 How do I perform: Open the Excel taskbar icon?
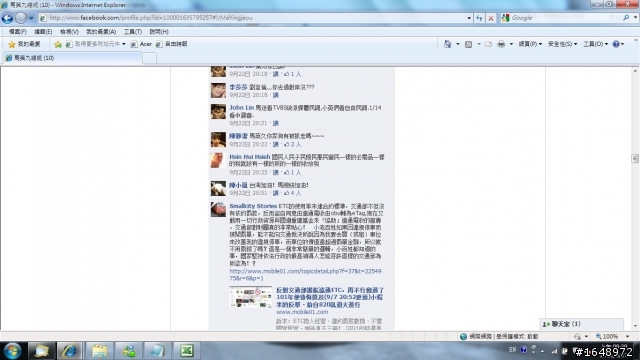tap(187, 351)
